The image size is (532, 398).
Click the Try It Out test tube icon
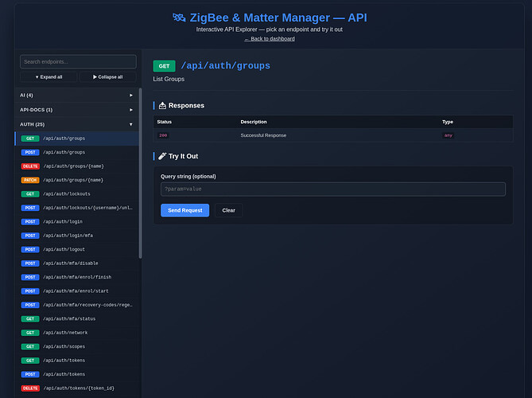coord(162,156)
